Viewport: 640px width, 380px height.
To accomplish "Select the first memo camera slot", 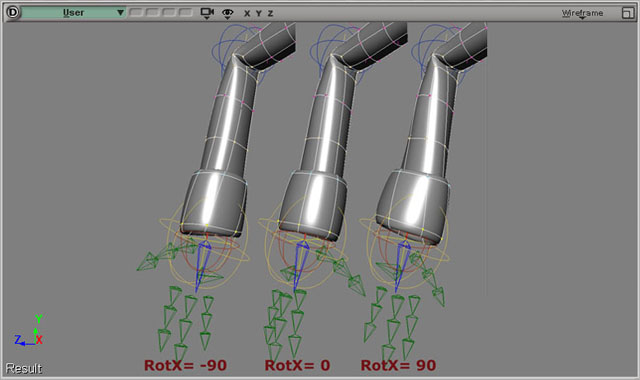I will 136,13.
